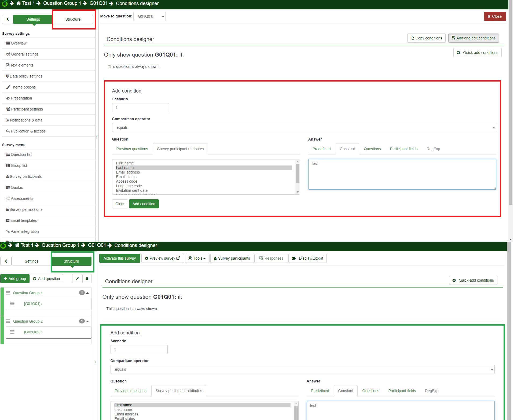Click the collapse-all icon beside the lock button
Viewport: 521px width, 420px height.
[x=77, y=279]
